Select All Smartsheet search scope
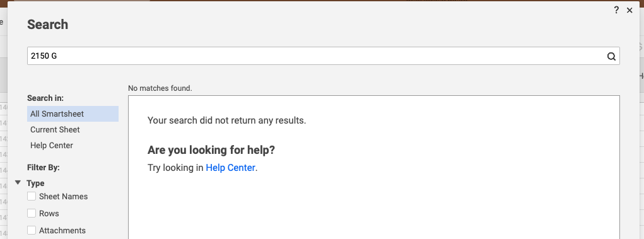This screenshot has width=644, height=239. [x=73, y=114]
